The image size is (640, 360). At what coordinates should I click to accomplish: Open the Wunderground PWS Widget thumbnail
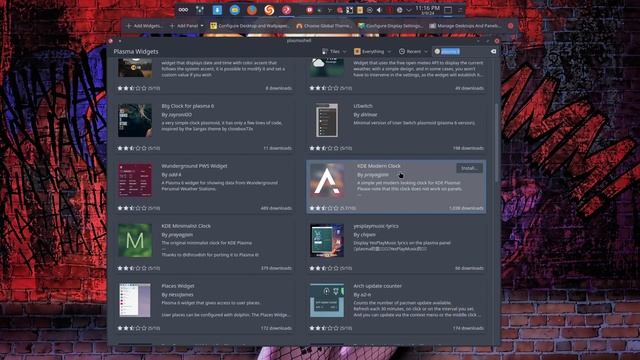135,180
